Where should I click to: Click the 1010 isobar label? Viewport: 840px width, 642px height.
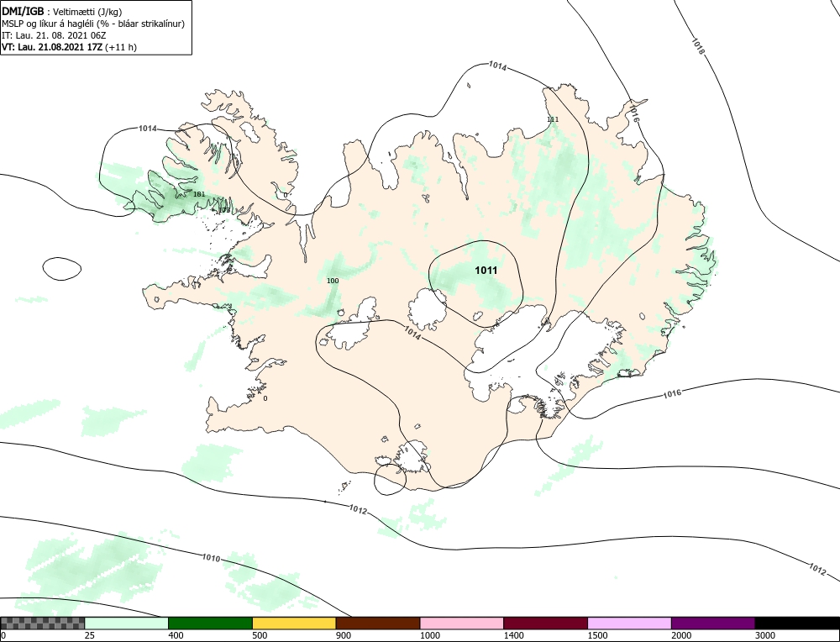tap(211, 558)
